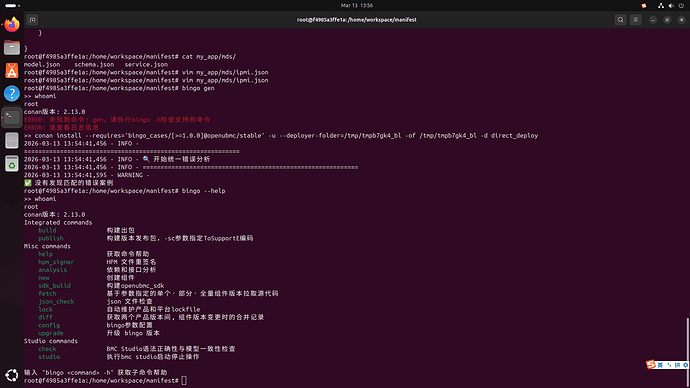Click the WARNING log line
Screen dimensions: 690x388
point(87,175)
